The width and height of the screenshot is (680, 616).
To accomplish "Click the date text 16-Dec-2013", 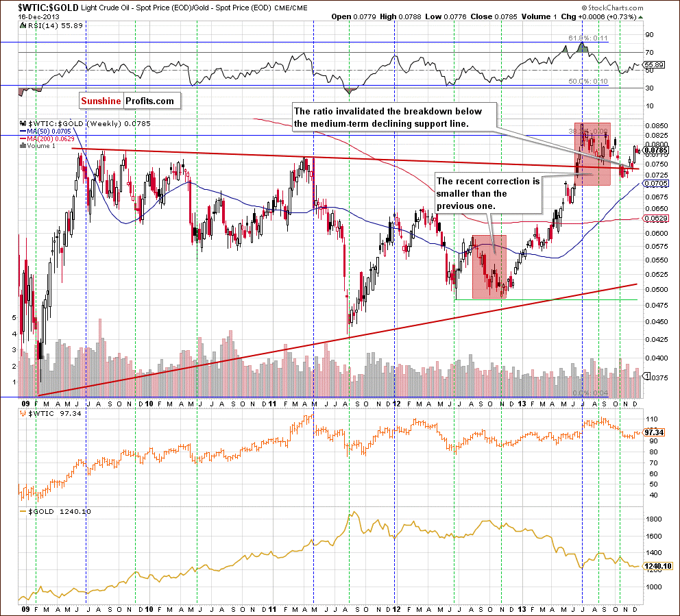I will (x=38, y=17).
